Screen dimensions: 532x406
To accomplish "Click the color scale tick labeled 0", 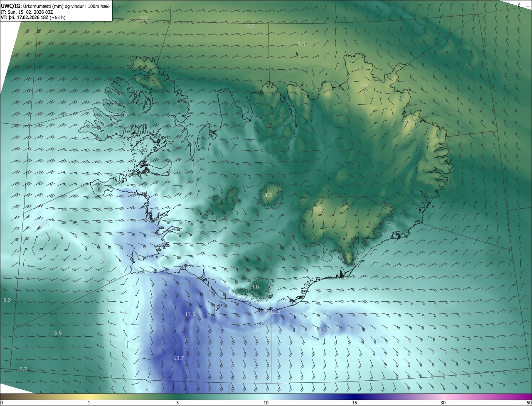I will pos(2,403).
